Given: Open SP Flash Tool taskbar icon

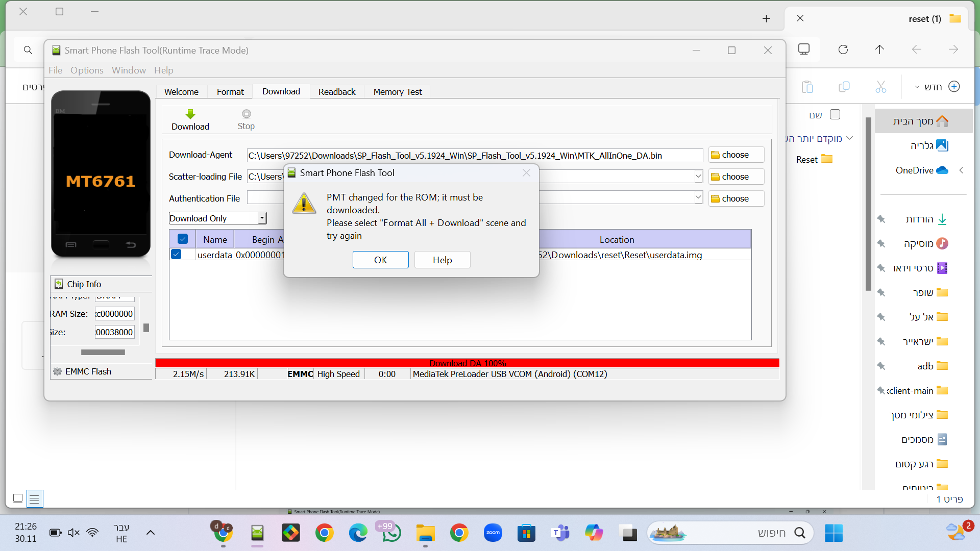Looking at the screenshot, I should [257, 533].
